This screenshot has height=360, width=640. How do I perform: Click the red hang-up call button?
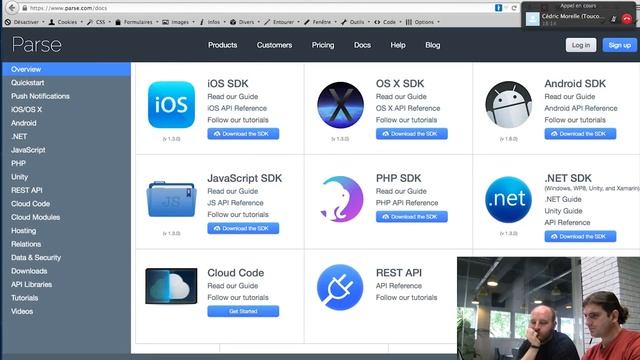tap(627, 19)
